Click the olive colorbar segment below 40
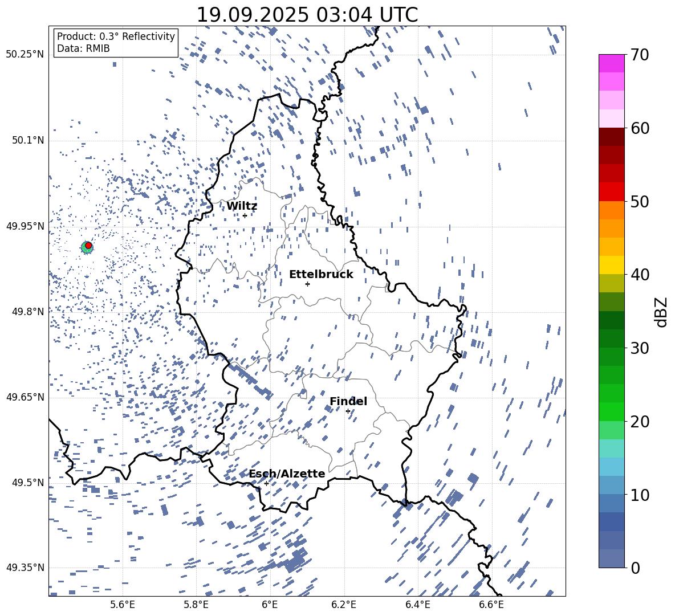This screenshot has width=675, height=616. [611, 283]
